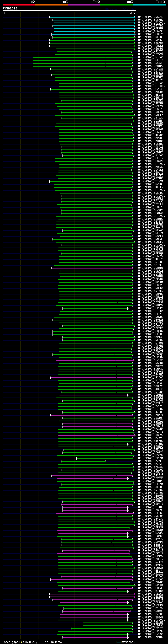The image size is (168, 644).
Task: Open hit UniRef100_B9S5Y4
Action: (x=151, y=106)
